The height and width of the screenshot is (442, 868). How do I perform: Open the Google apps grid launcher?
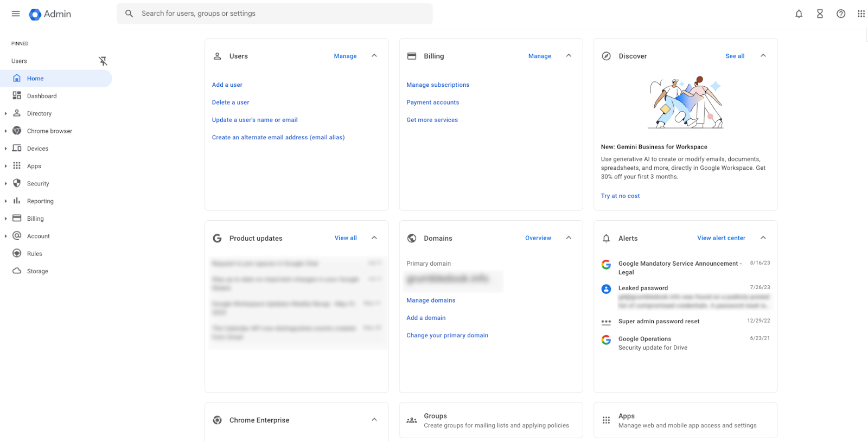click(x=861, y=14)
